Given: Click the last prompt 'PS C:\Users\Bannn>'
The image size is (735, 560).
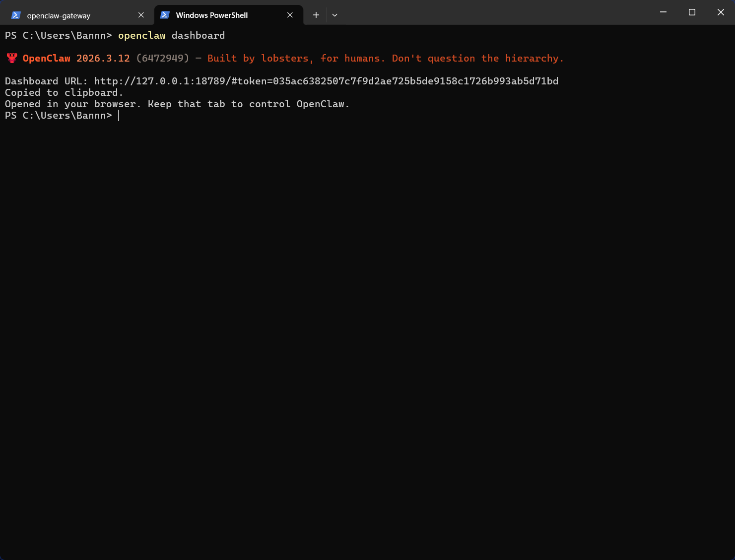Looking at the screenshot, I should pos(59,115).
